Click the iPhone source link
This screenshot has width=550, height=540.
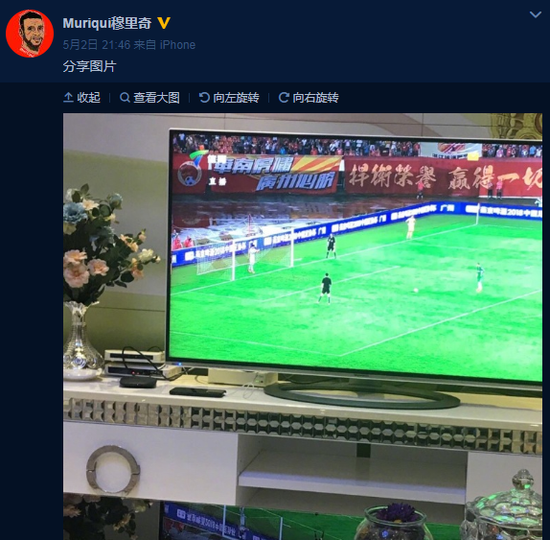point(177,45)
